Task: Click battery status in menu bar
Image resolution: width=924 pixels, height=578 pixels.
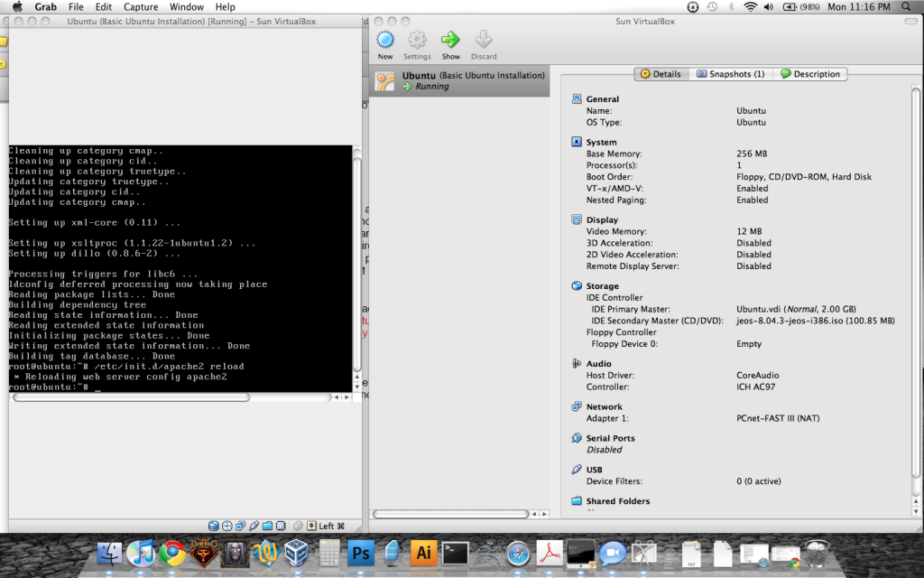Action: tap(802, 6)
